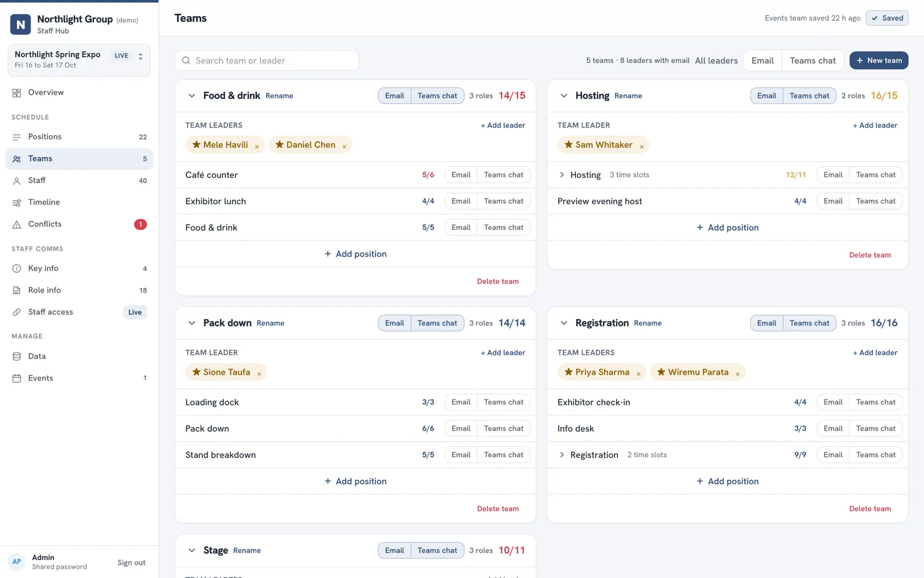Open the Role info section
The width and height of the screenshot is (924, 578).
79,290
